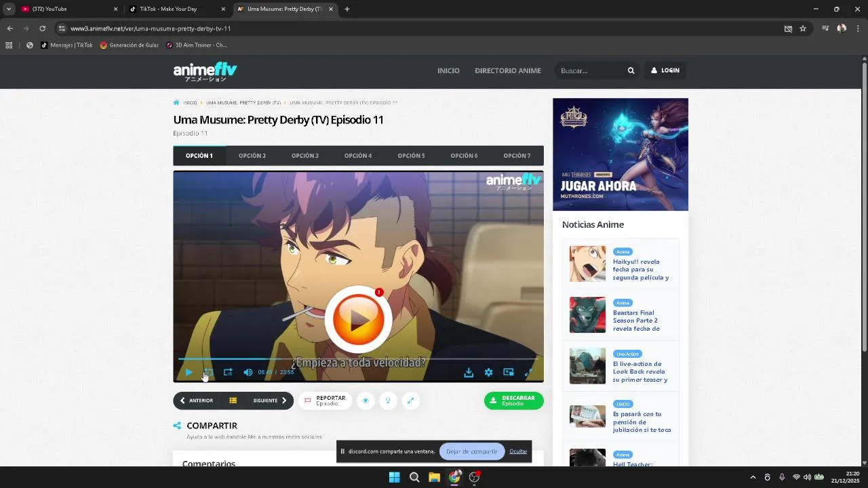Click the share icon next to Compartir
The height and width of the screenshot is (488, 868).
coord(177,426)
